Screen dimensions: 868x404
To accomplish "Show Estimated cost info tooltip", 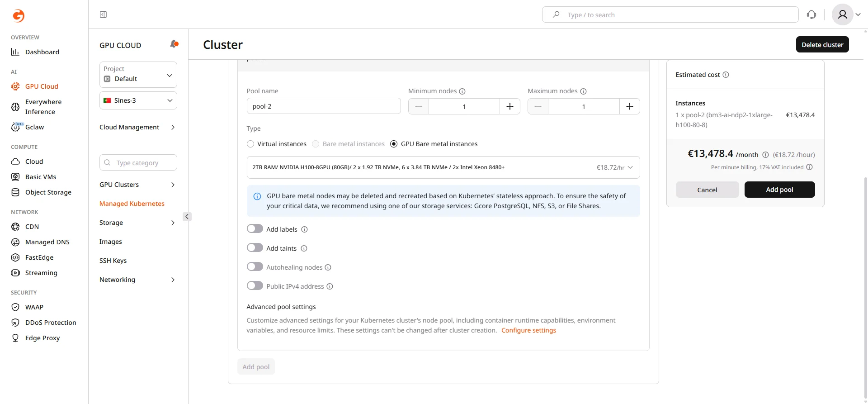I will click(x=726, y=75).
